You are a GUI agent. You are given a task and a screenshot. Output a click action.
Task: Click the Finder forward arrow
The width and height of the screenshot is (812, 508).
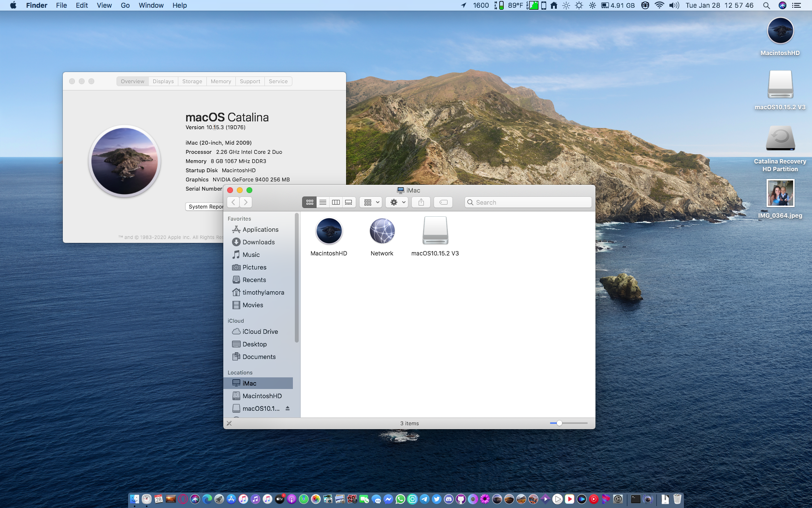[246, 202]
